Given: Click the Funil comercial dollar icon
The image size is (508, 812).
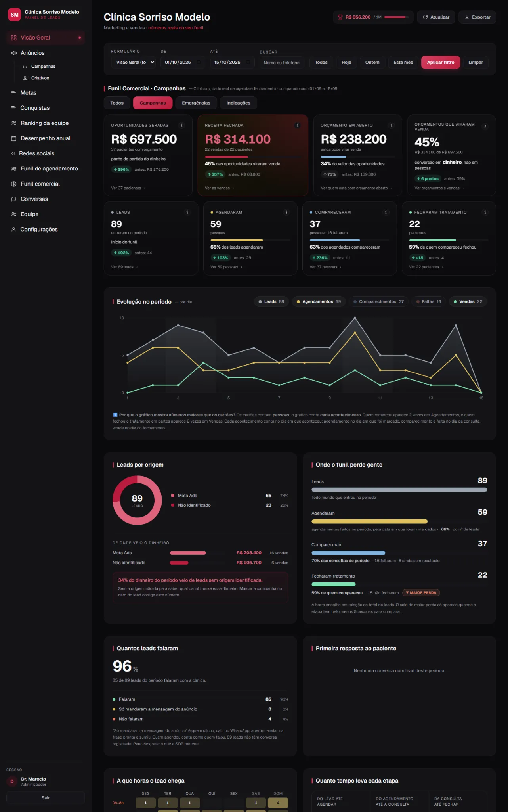Looking at the screenshot, I should (x=14, y=184).
